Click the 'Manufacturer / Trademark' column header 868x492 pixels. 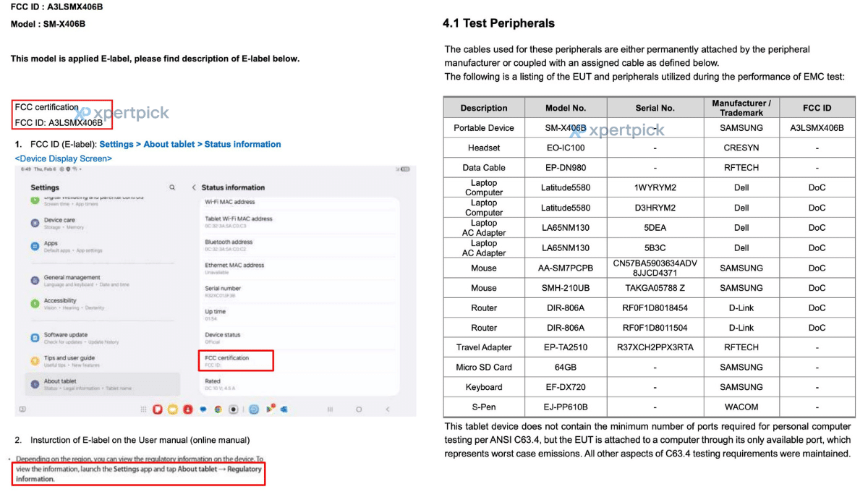click(x=741, y=108)
